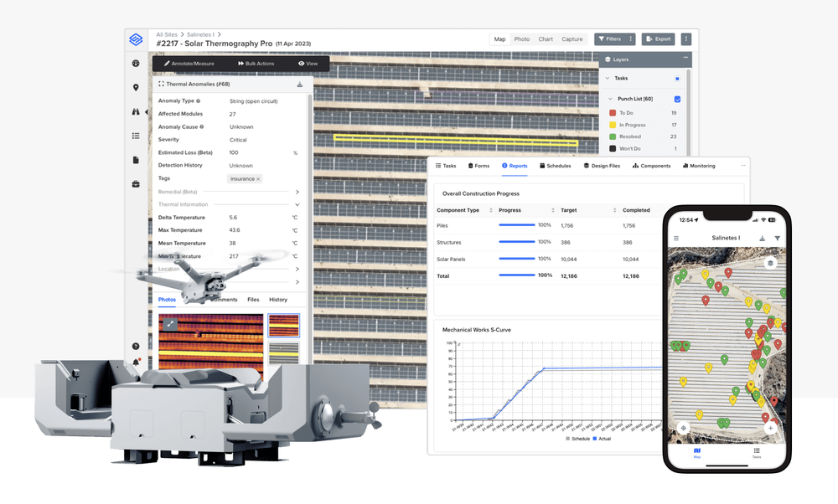Tap the phone recenter location button

[x=684, y=428]
